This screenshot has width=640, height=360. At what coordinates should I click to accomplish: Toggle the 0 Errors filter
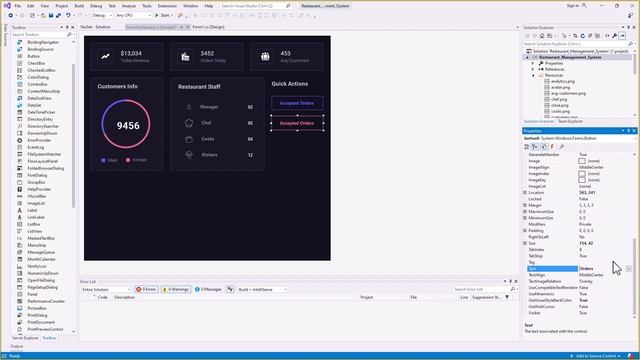pyautogui.click(x=147, y=289)
